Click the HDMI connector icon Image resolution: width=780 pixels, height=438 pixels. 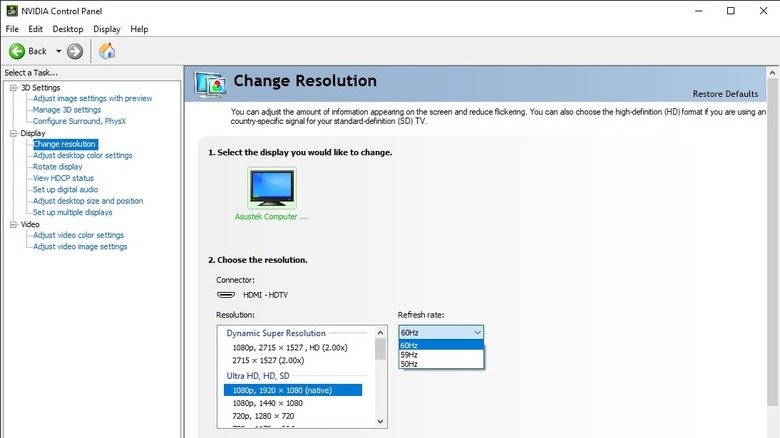[226, 295]
